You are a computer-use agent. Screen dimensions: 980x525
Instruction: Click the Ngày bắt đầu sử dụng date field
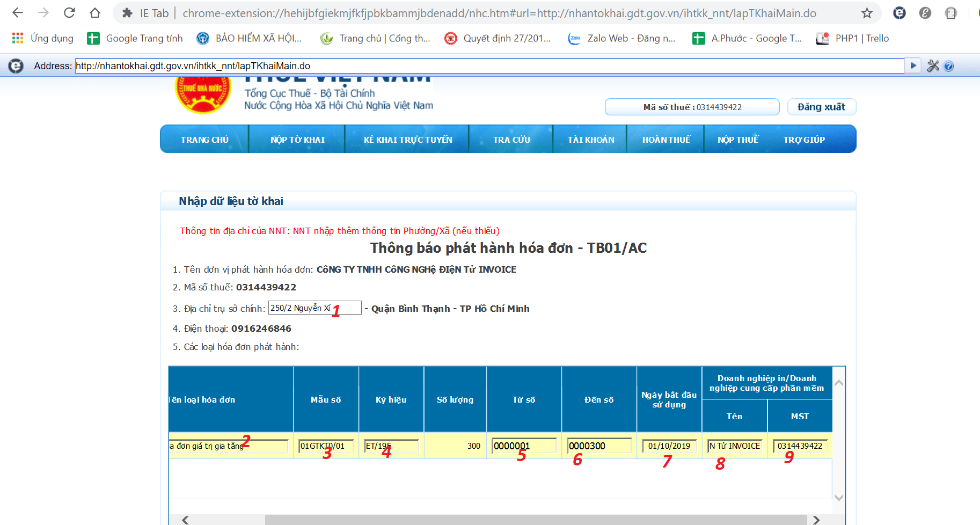pos(669,446)
